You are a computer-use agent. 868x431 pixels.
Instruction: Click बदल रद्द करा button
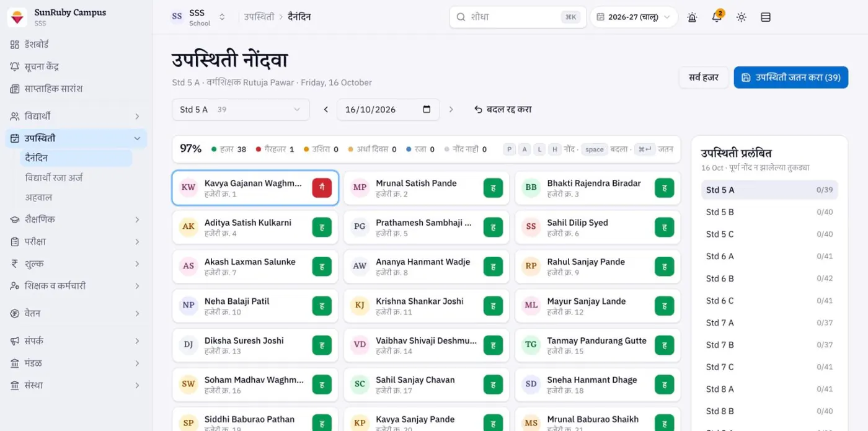click(503, 110)
